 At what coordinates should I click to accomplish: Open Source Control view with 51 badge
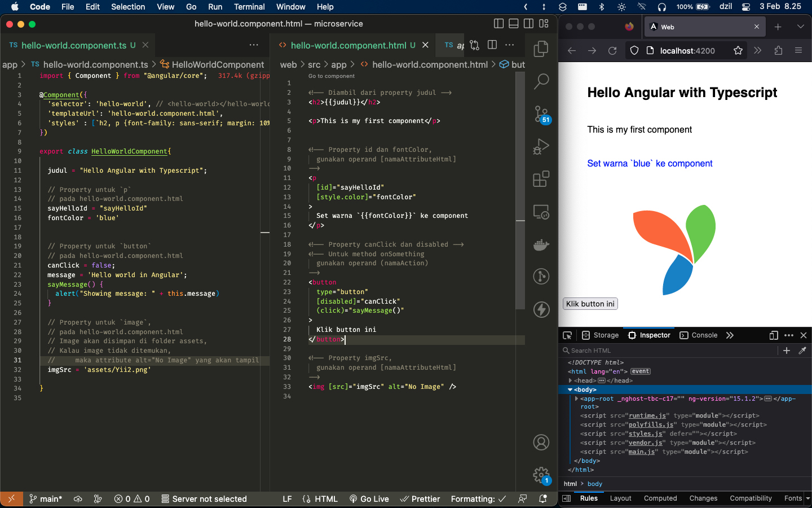coord(541,115)
